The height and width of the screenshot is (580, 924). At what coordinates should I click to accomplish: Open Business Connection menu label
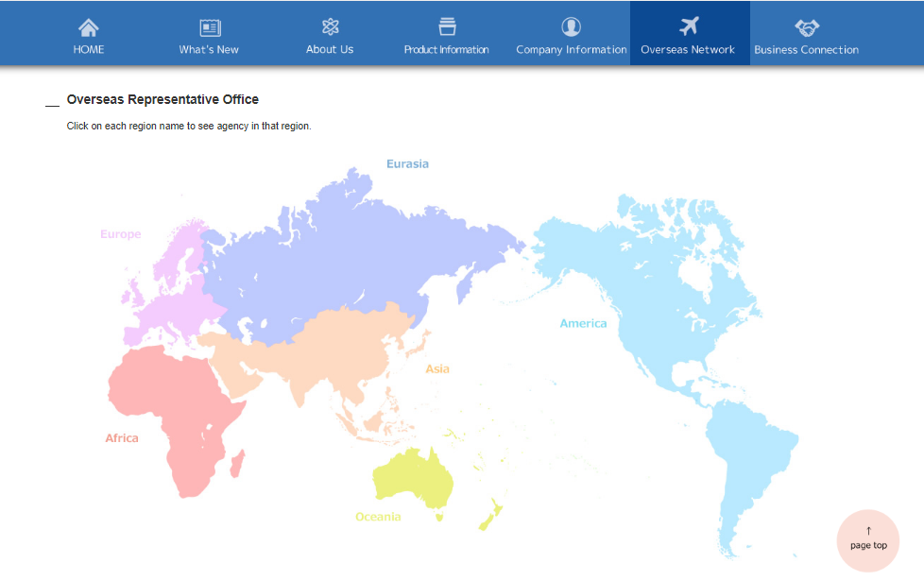click(x=806, y=49)
